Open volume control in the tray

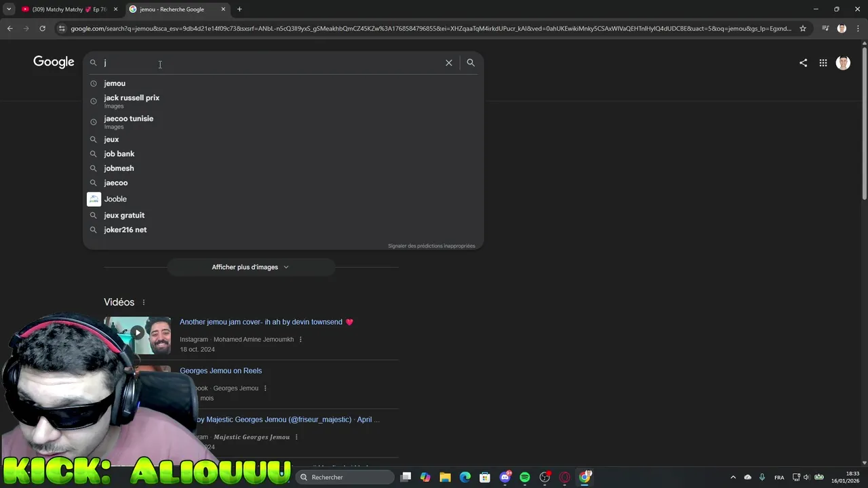[x=806, y=477]
